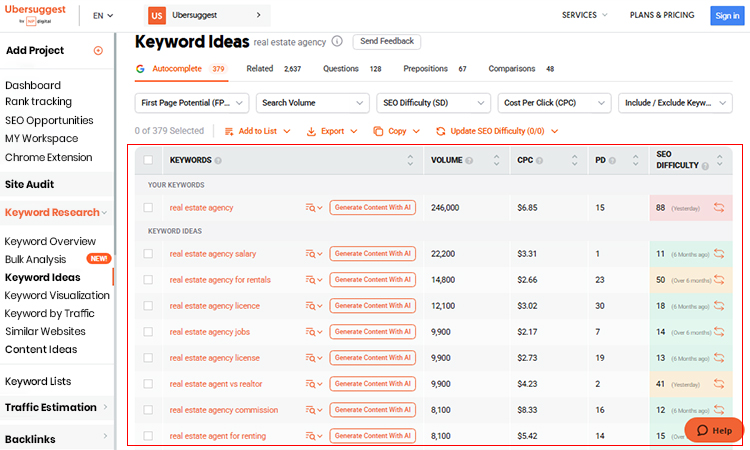Switch to the Related tab
The width and height of the screenshot is (750, 450).
tap(274, 69)
